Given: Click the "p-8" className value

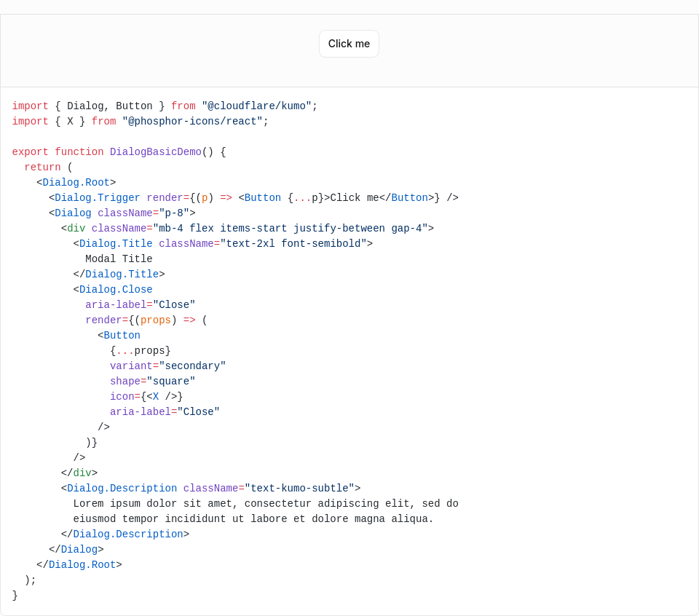Looking at the screenshot, I should coord(174,213).
